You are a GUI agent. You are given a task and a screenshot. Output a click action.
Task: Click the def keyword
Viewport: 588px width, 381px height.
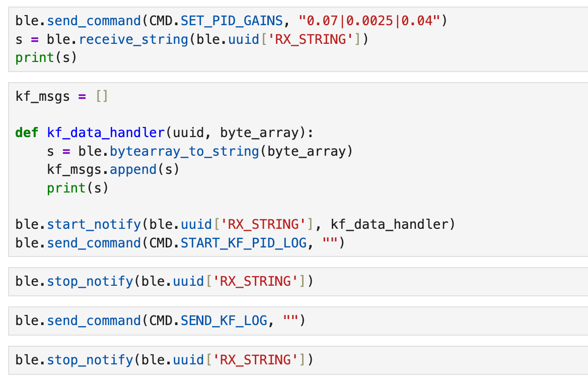click(x=27, y=133)
